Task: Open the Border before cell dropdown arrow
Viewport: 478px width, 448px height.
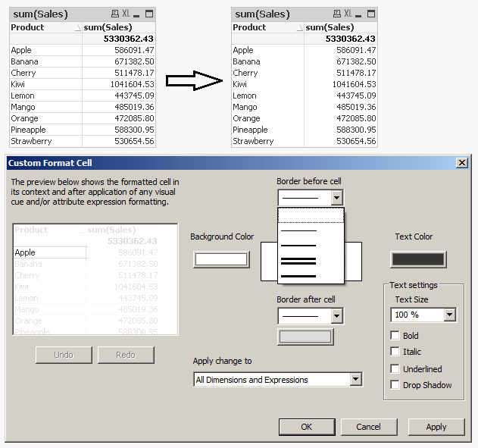Action: click(x=336, y=198)
